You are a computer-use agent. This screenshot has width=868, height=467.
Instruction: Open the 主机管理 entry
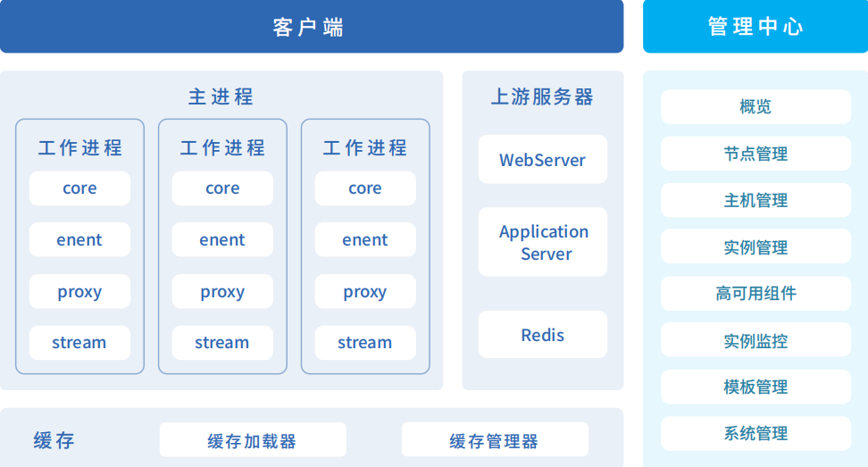[755, 200]
